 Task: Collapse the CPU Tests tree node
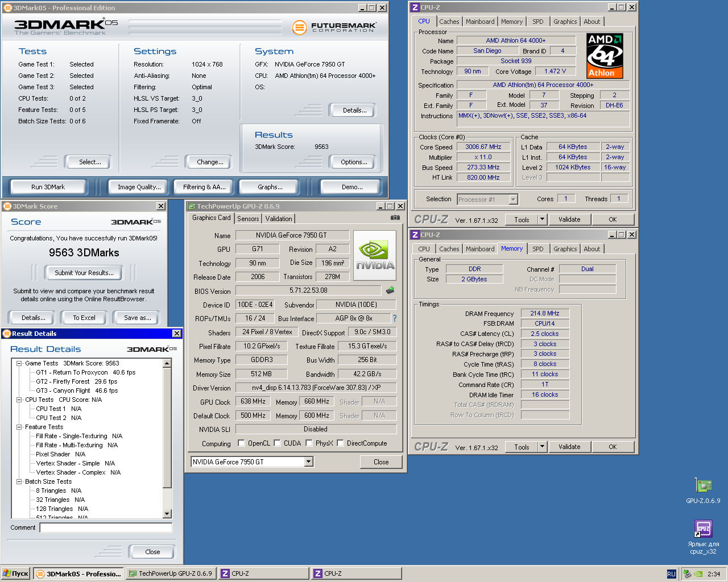tap(19, 400)
